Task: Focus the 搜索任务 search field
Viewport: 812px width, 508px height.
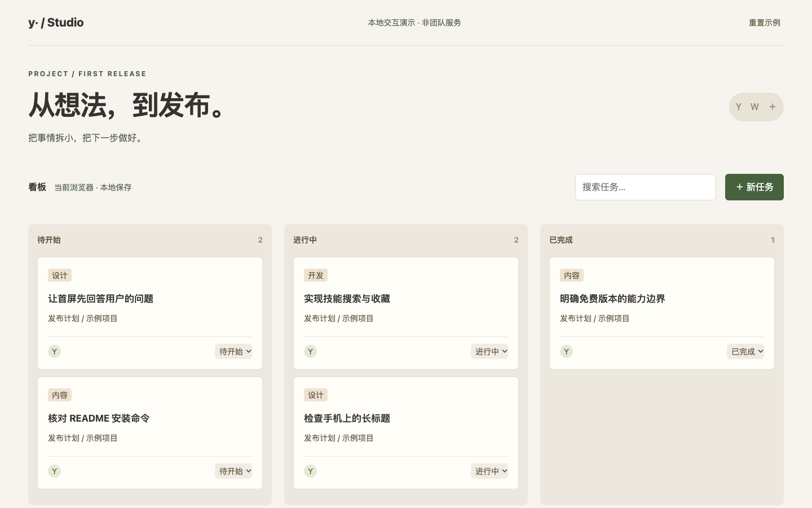Action: [x=645, y=187]
